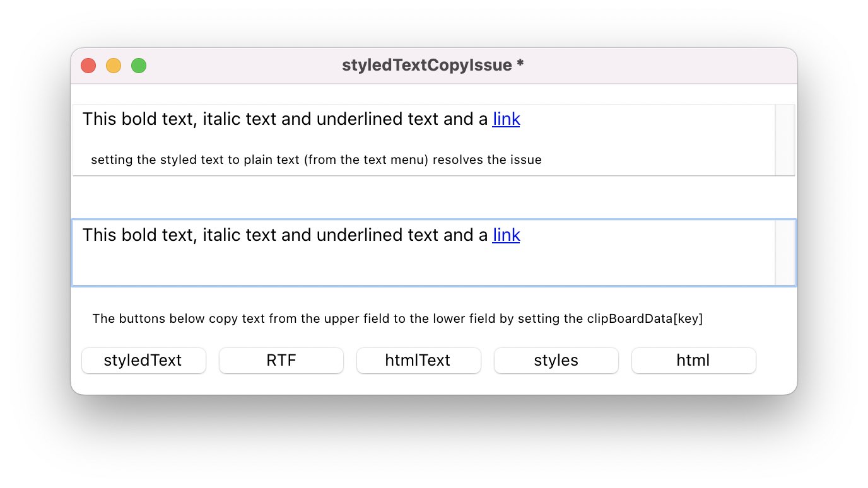Click the note about setting plain text
868x488 pixels.
316,160
